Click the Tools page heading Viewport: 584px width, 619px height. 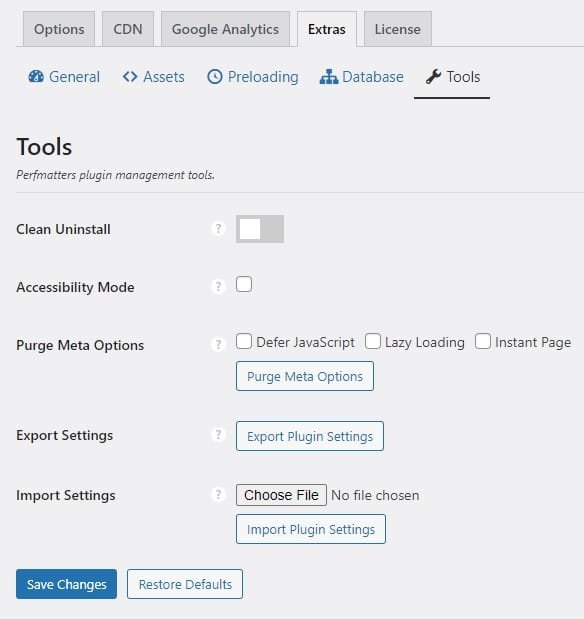tap(44, 147)
